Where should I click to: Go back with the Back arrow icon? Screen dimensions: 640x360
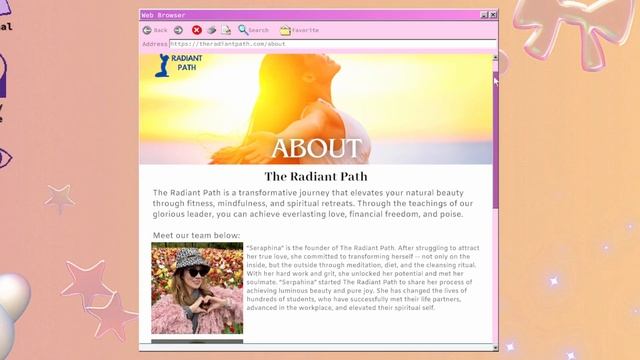(147, 30)
